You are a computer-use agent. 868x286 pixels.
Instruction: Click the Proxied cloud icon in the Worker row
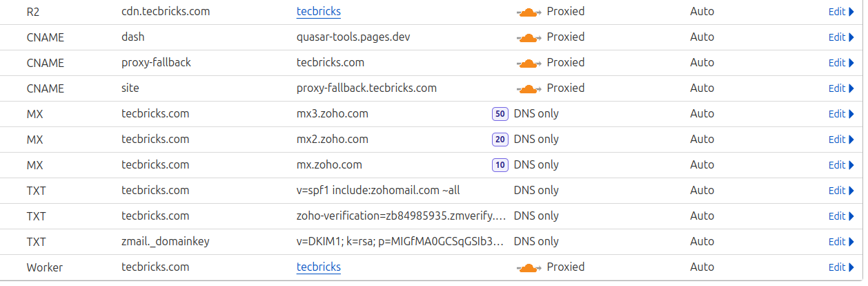click(x=529, y=267)
